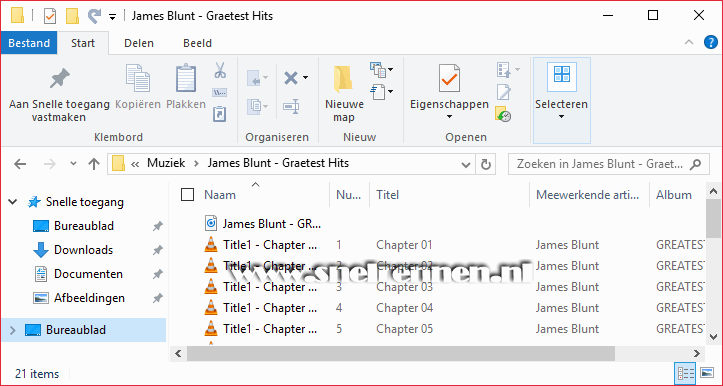Select Downloads in Snelle toegang

point(83,250)
